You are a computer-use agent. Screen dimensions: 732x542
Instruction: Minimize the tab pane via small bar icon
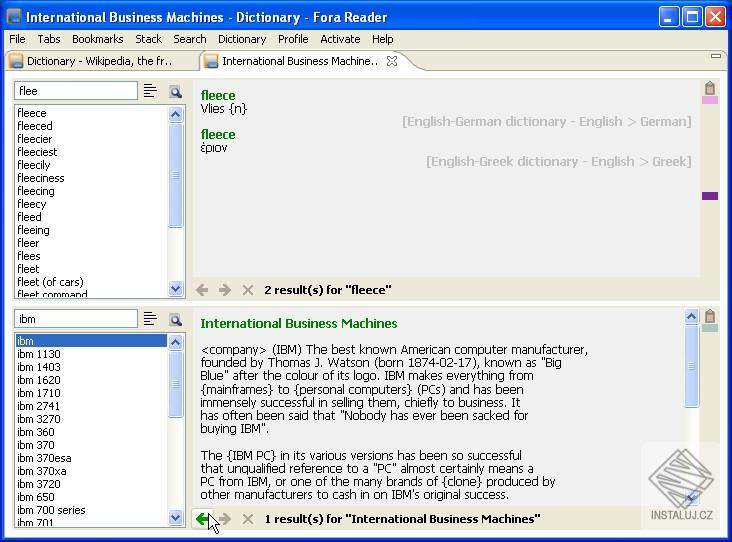coord(716,56)
